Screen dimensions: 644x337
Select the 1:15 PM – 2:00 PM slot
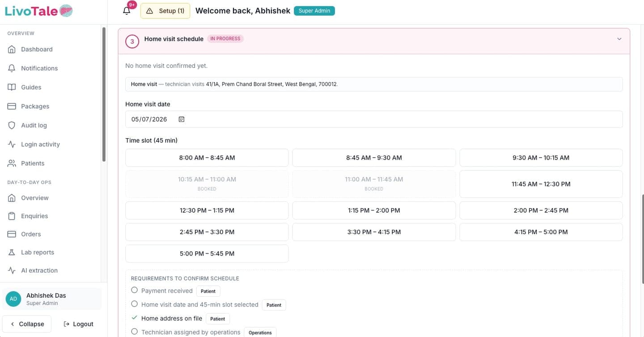click(x=374, y=211)
